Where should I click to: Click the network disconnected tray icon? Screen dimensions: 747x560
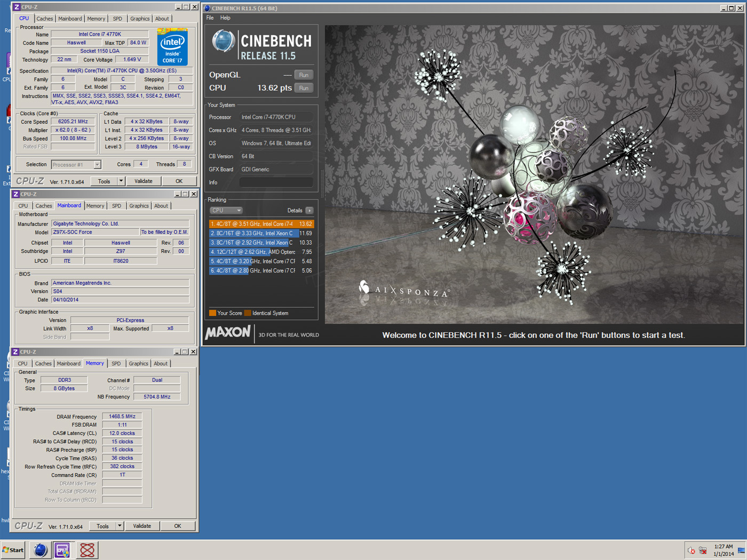[x=703, y=550]
